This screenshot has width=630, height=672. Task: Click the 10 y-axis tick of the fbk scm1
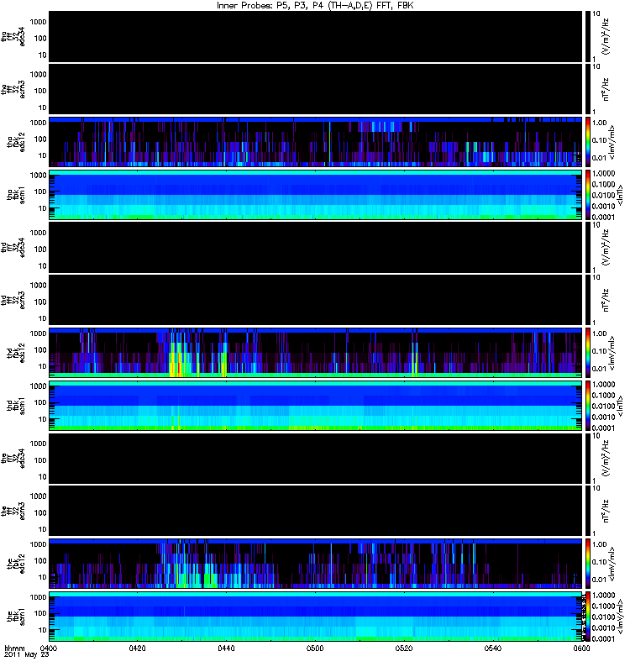43,630
